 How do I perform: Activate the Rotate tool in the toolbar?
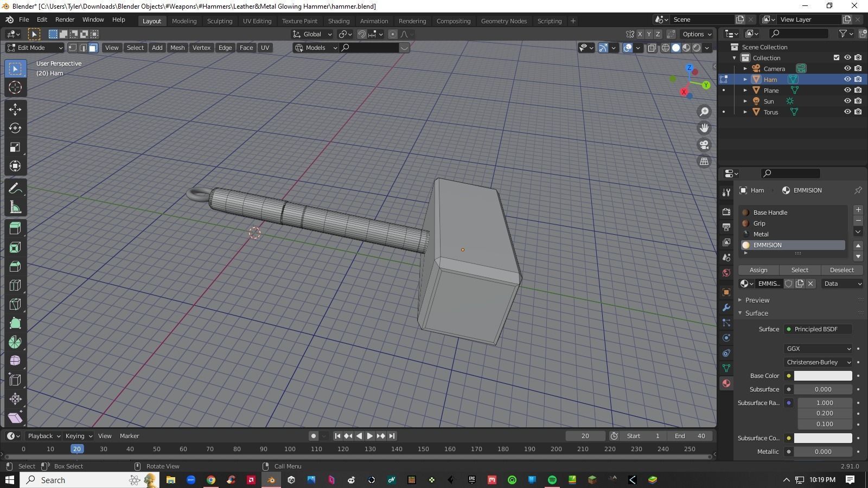pyautogui.click(x=15, y=128)
